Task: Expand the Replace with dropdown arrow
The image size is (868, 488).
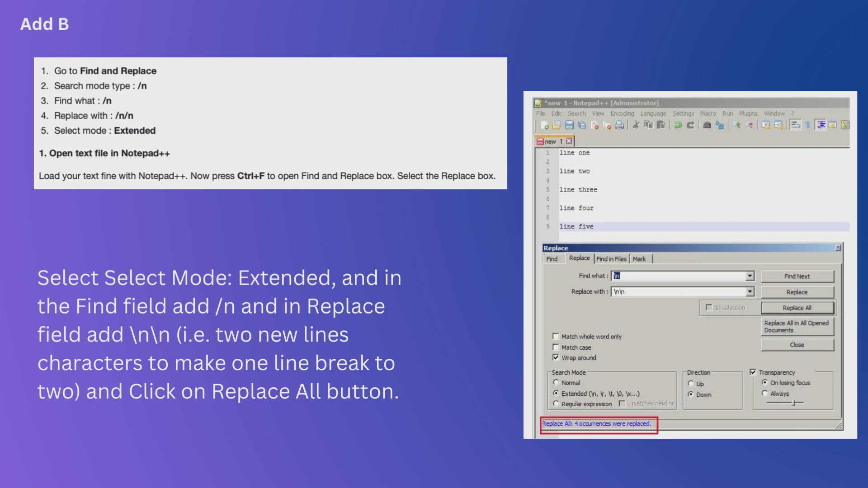Action: click(x=750, y=291)
